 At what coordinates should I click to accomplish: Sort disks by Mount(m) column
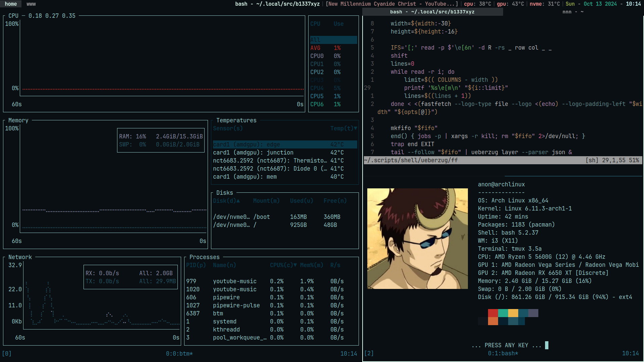tap(266, 201)
